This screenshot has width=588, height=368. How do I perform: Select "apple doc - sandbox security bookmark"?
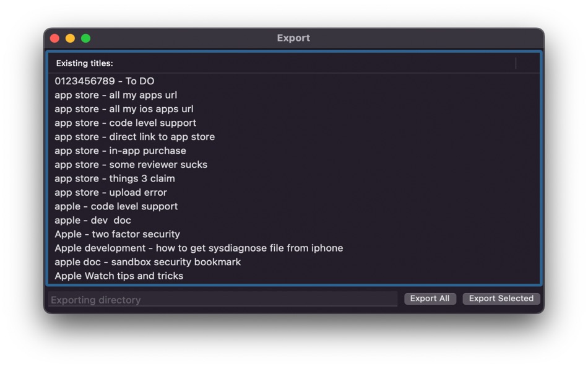tap(148, 262)
